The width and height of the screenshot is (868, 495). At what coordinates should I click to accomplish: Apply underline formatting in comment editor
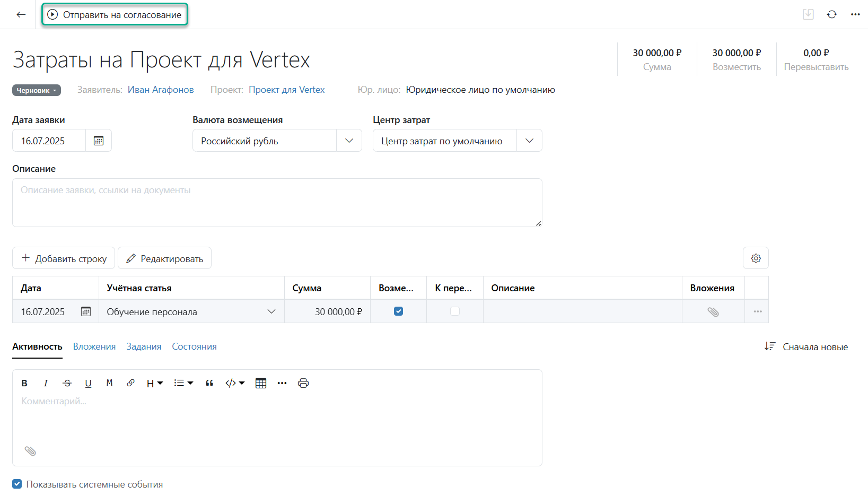(88, 383)
